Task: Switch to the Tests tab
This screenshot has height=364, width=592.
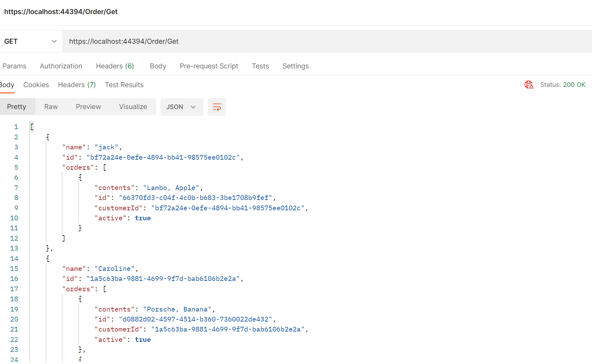Action: (x=260, y=66)
